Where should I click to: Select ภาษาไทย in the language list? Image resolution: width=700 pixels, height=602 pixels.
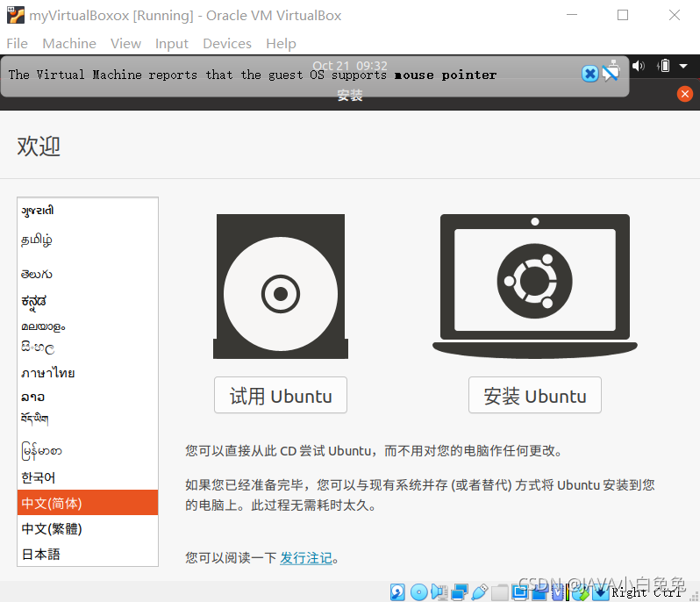(x=88, y=373)
